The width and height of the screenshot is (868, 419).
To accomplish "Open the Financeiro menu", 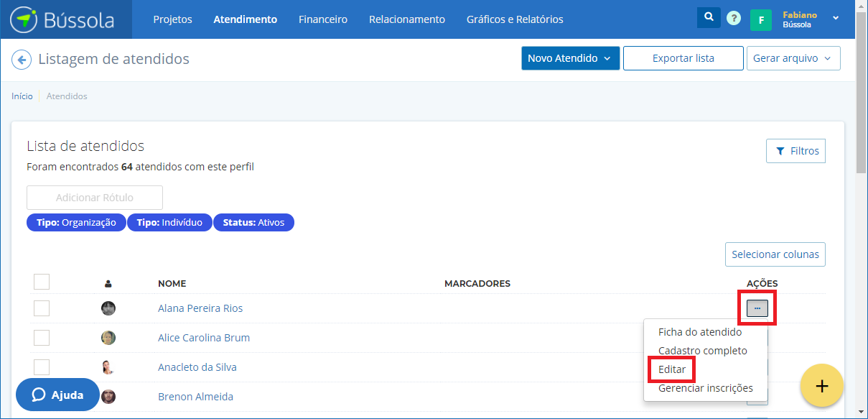I will [x=323, y=19].
